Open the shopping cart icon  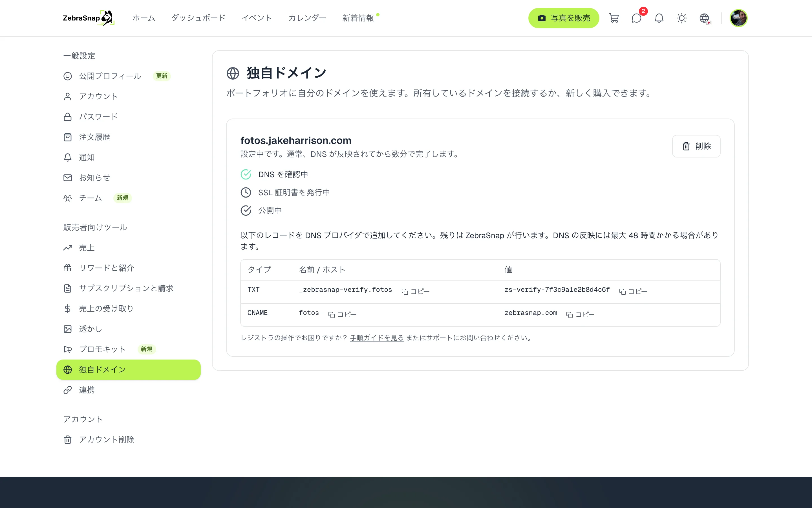tap(614, 18)
